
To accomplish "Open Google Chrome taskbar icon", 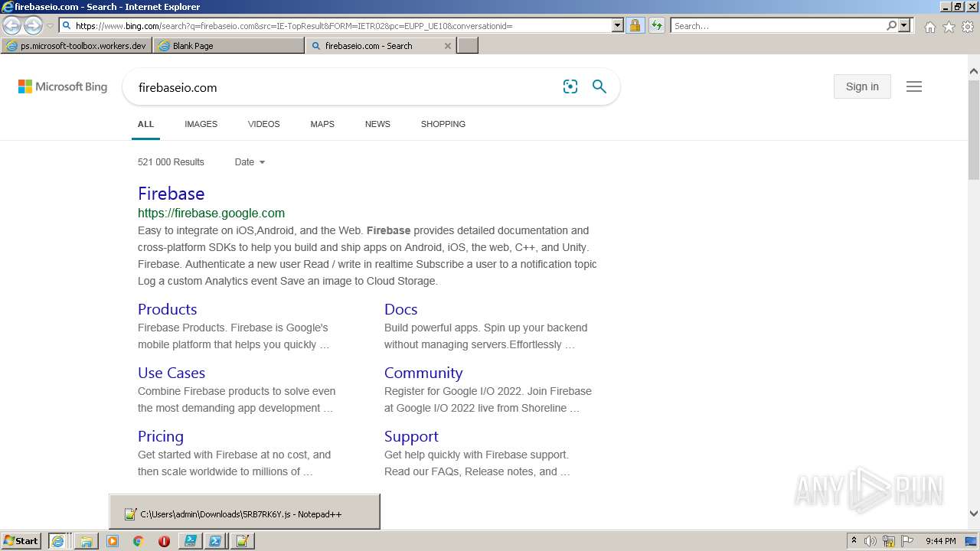I will click(139, 541).
